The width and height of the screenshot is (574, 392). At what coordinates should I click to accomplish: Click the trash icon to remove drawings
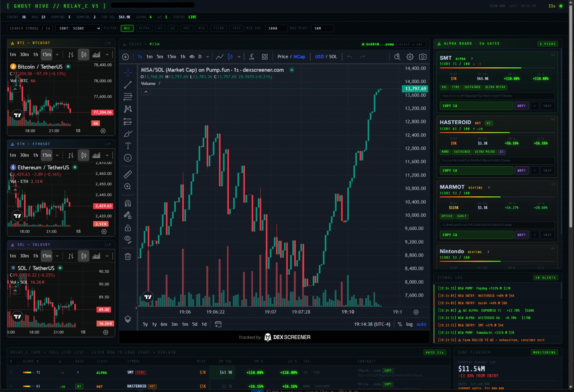pyautogui.click(x=128, y=256)
